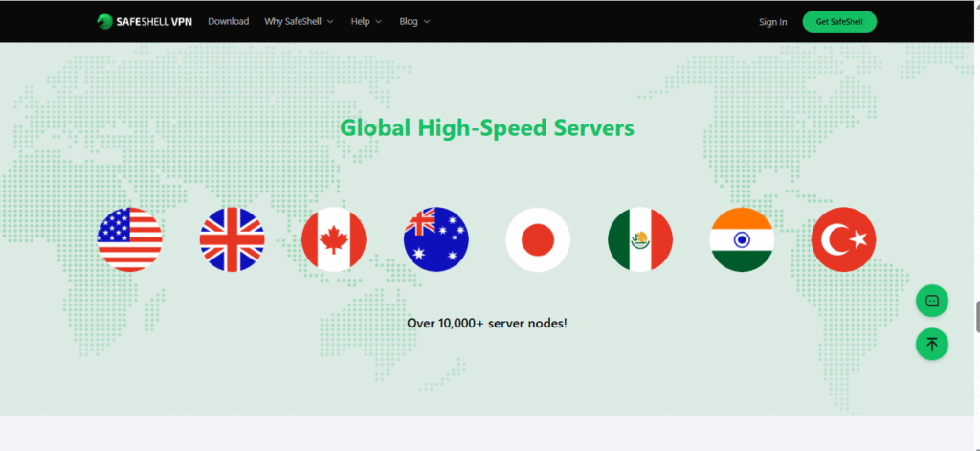Go to the Download page
The image size is (980, 451).
click(228, 21)
